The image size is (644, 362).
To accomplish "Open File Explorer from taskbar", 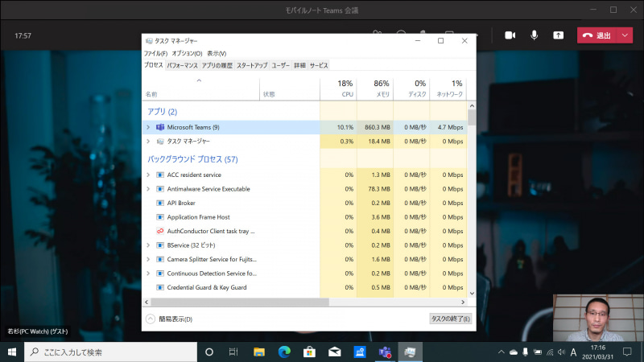I will pos(258,352).
